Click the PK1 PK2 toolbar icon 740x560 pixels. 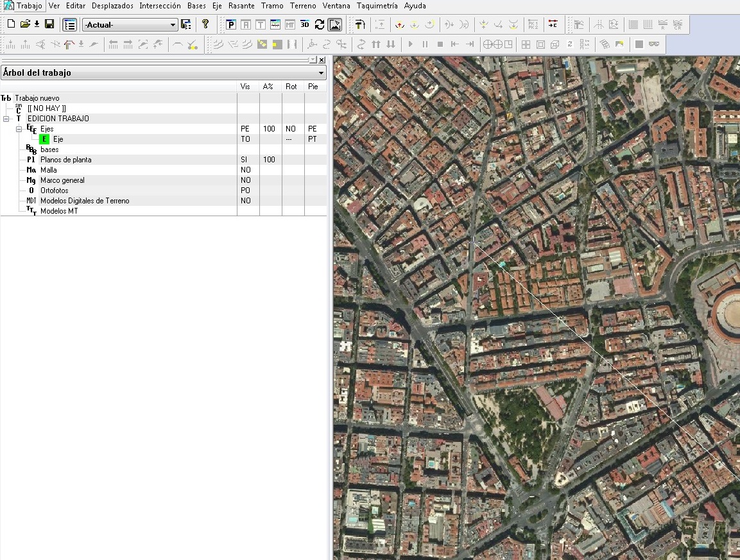click(533, 24)
